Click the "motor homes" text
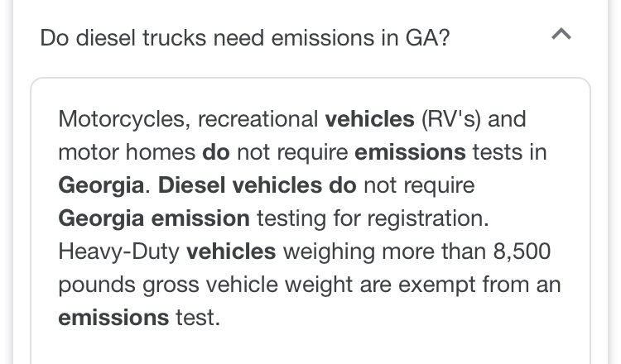621x364 pixels. tap(127, 152)
